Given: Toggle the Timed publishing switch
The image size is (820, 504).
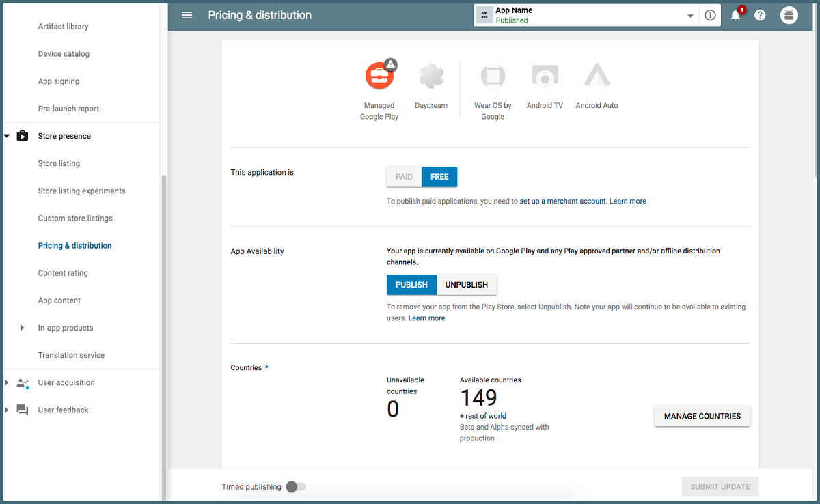Looking at the screenshot, I should coord(296,487).
